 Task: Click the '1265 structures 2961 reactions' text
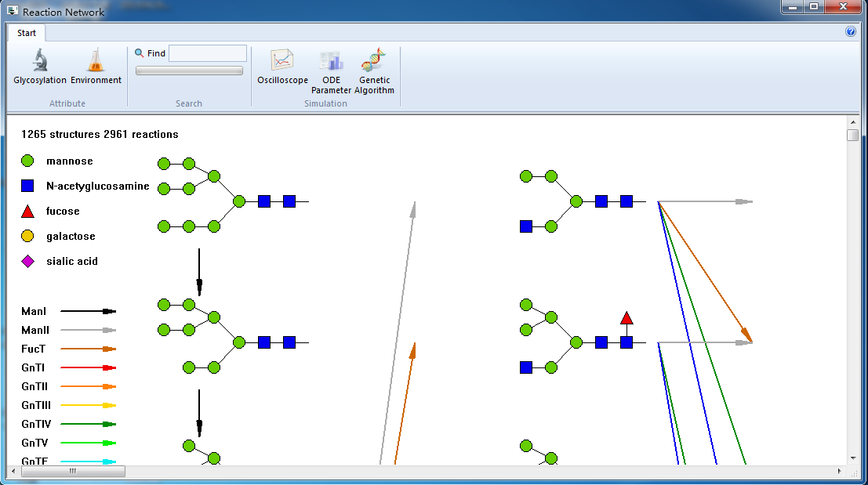point(100,135)
